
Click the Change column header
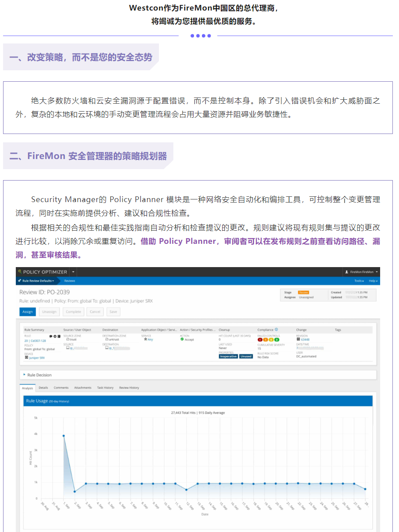(302, 330)
